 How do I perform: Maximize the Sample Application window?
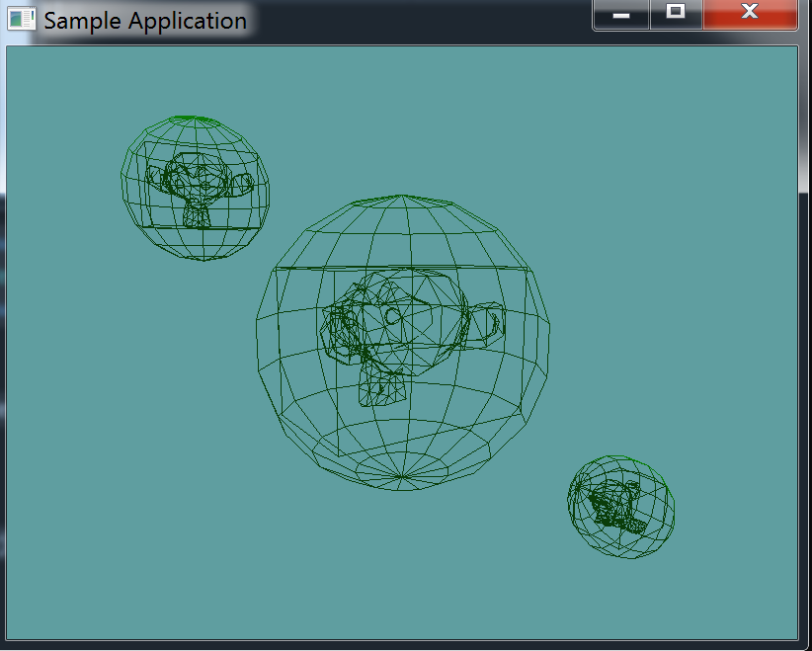coord(676,14)
